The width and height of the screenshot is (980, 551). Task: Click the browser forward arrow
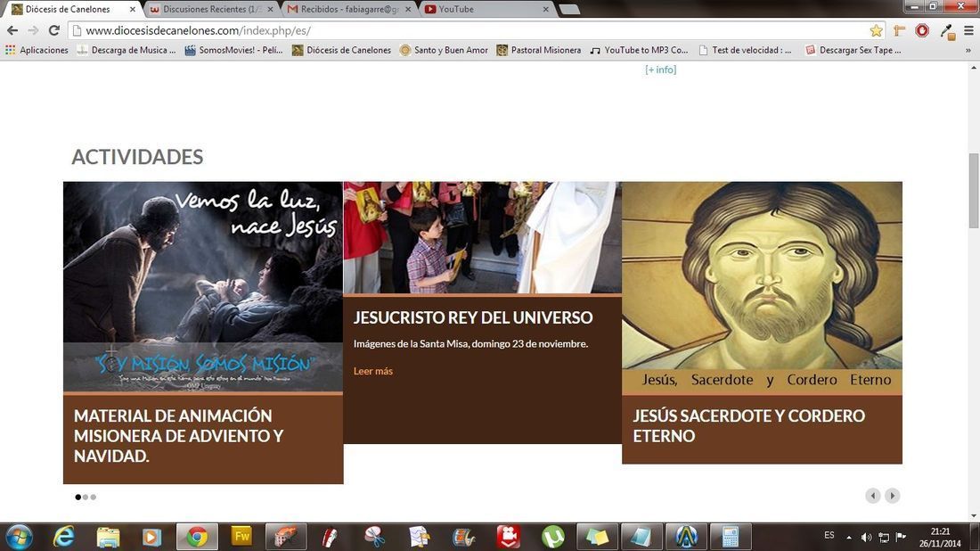33,30
